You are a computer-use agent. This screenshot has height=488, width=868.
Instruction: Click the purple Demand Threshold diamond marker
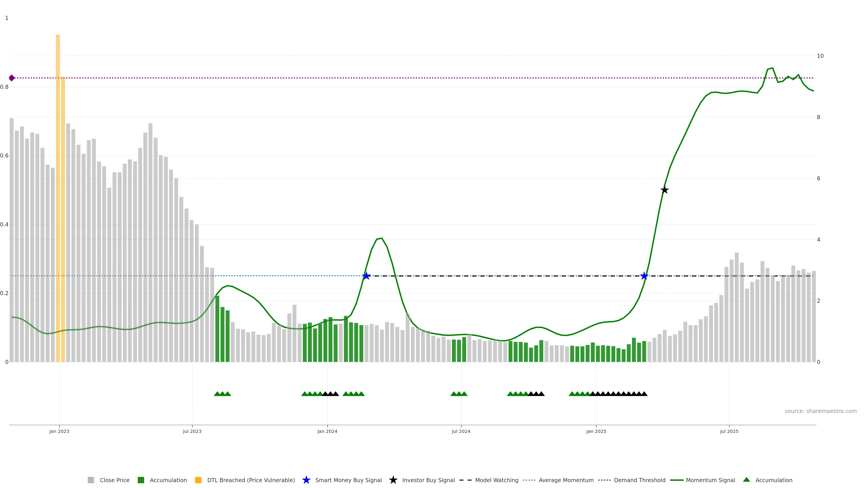12,78
